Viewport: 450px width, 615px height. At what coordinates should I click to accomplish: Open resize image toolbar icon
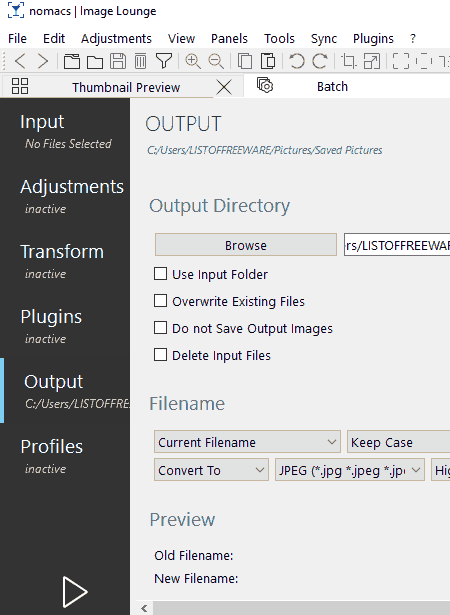[x=372, y=61]
